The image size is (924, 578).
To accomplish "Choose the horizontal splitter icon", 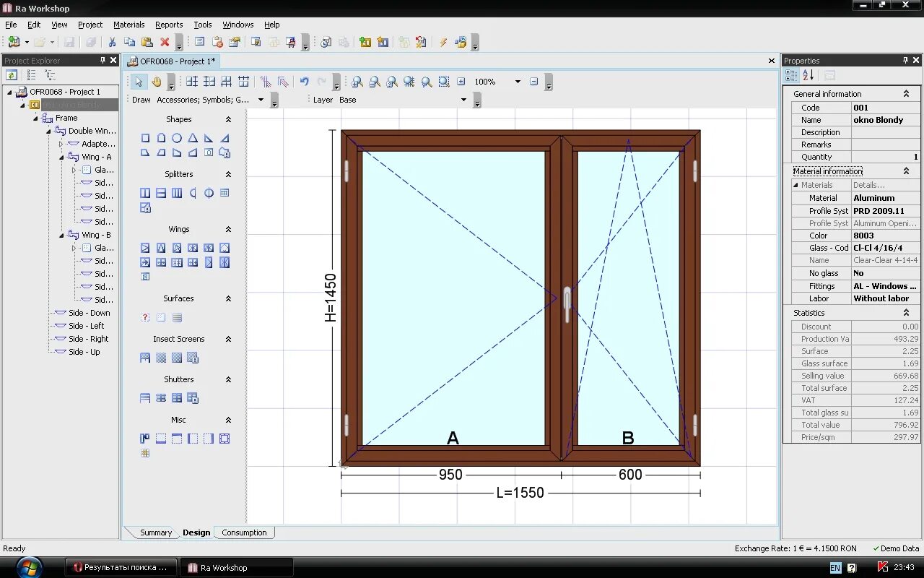I will [x=161, y=193].
